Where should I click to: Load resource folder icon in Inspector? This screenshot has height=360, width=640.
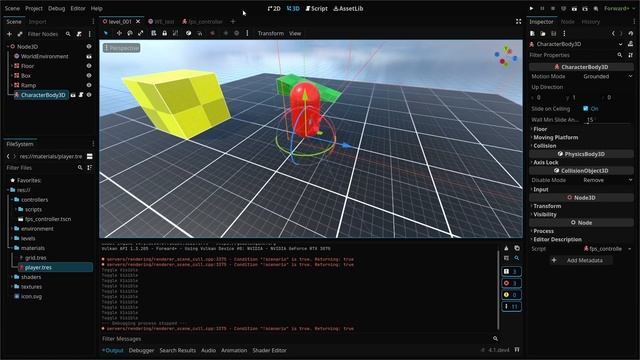tap(543, 33)
